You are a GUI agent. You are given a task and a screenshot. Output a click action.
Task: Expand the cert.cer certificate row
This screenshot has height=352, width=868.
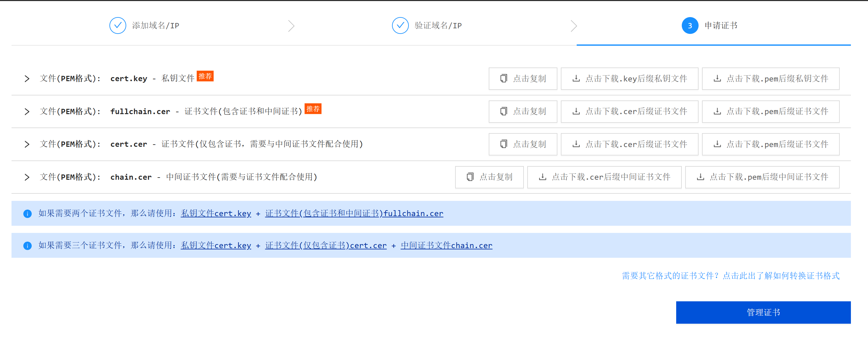click(x=27, y=144)
